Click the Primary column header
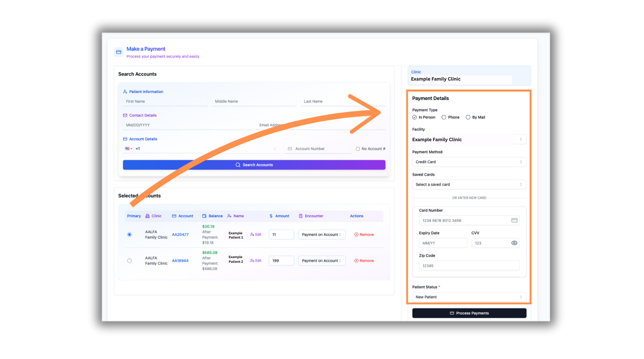644x359 pixels. pyautogui.click(x=134, y=216)
